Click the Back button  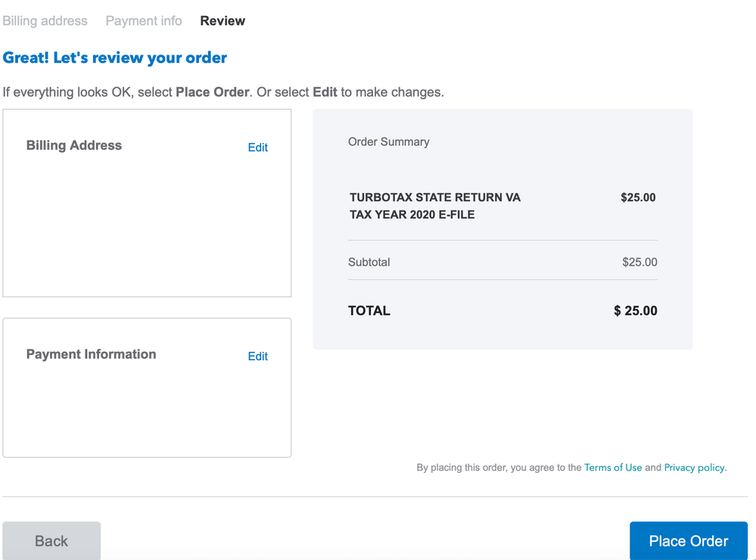(x=51, y=541)
